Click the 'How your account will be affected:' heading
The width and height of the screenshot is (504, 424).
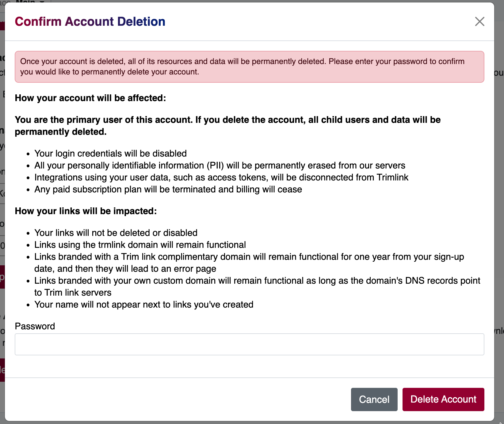click(x=90, y=98)
